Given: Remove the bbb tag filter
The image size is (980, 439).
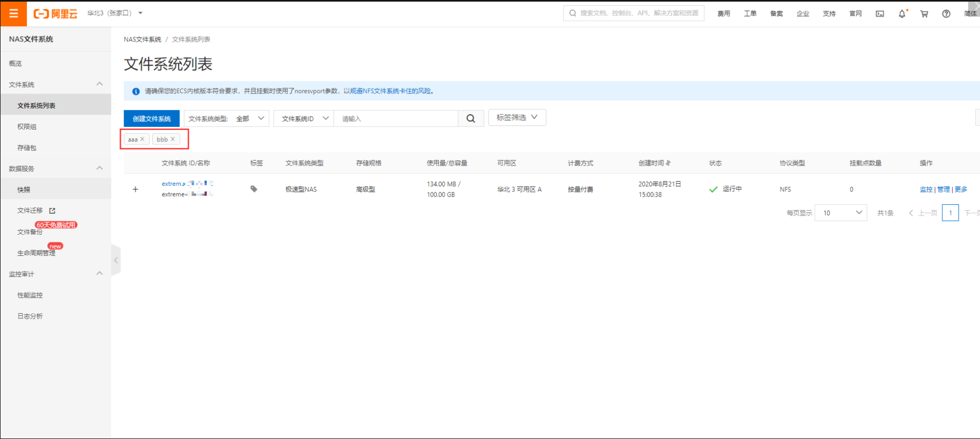Looking at the screenshot, I should pyautogui.click(x=173, y=139).
